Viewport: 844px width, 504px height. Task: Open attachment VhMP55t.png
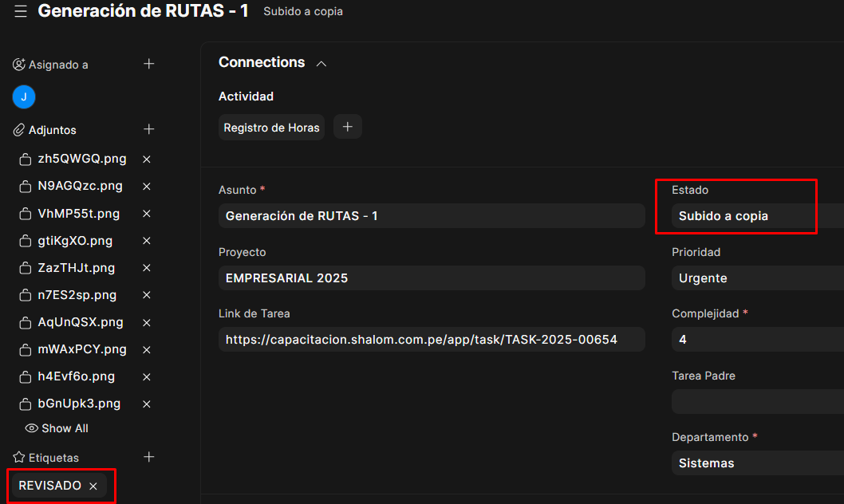pyautogui.click(x=78, y=214)
